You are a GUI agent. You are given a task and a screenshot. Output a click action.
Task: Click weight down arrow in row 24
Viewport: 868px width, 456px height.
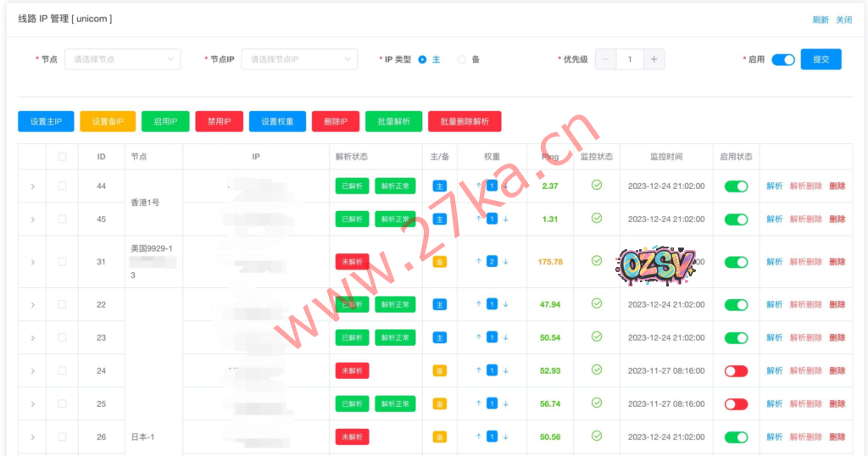tap(505, 370)
